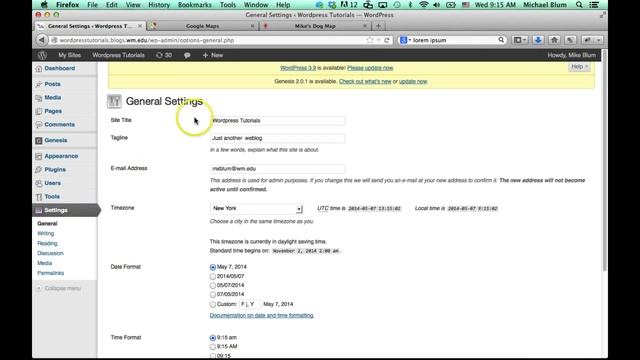This screenshot has width=640, height=360.
Task: Switch to Mike's Dog Map tab
Action: (x=315, y=26)
